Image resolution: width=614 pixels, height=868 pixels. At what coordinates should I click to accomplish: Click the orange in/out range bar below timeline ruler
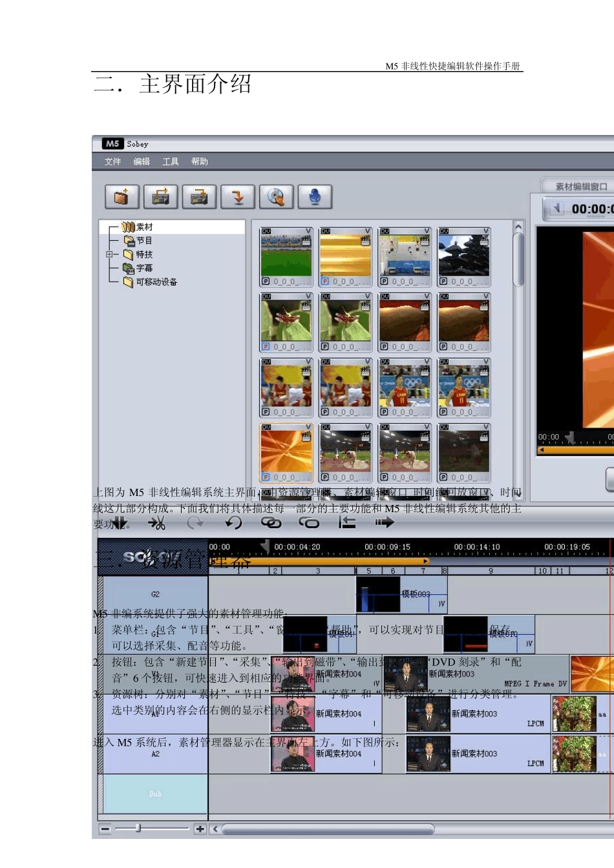320,561
